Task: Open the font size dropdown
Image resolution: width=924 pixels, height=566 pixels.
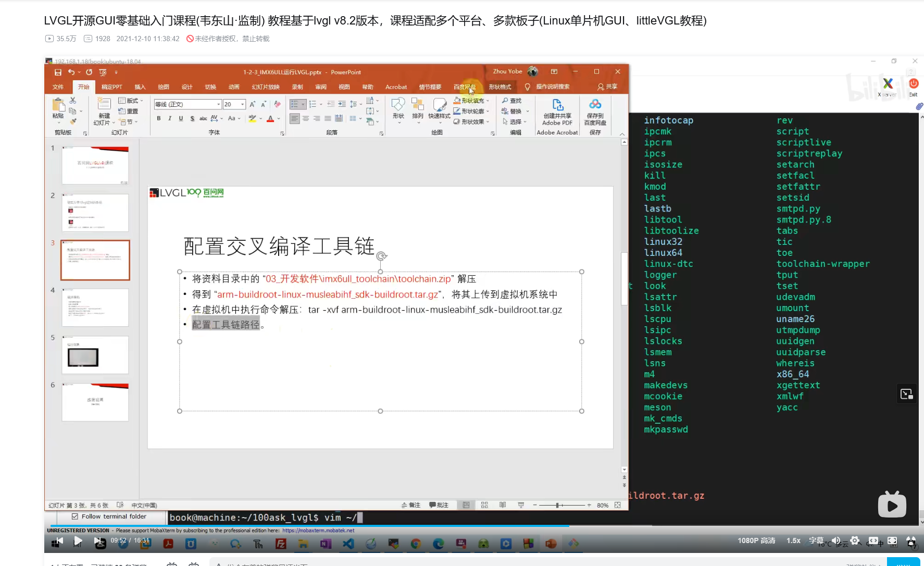Action: coord(242,104)
